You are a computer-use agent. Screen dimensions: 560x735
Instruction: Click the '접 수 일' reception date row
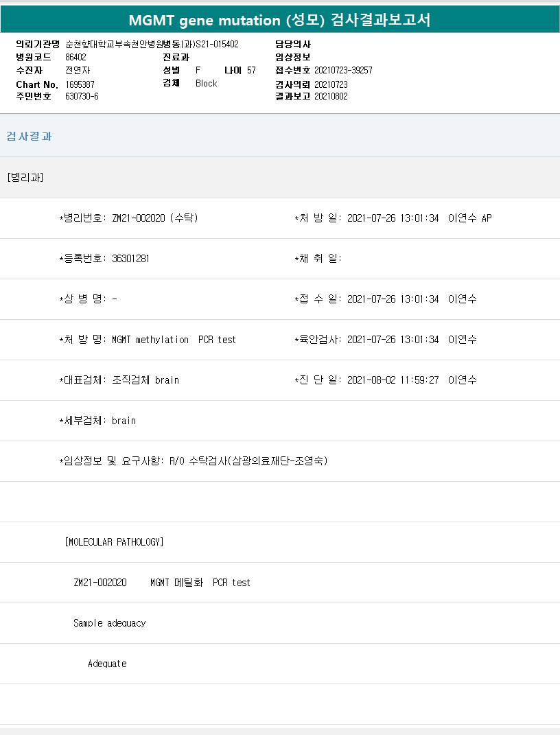point(385,299)
